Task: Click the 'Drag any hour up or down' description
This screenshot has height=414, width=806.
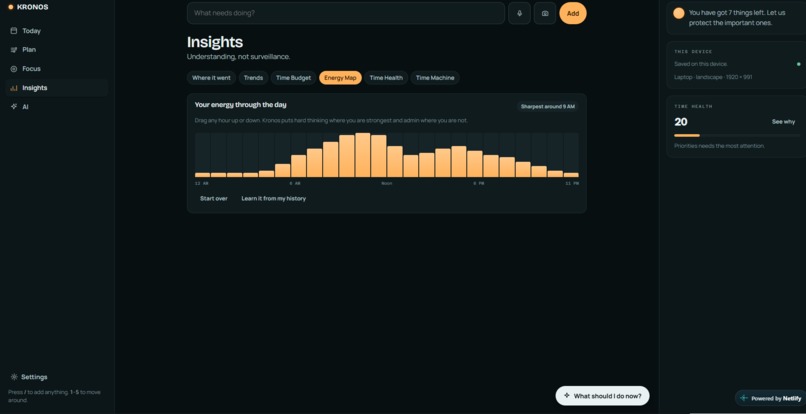Action: [331, 121]
